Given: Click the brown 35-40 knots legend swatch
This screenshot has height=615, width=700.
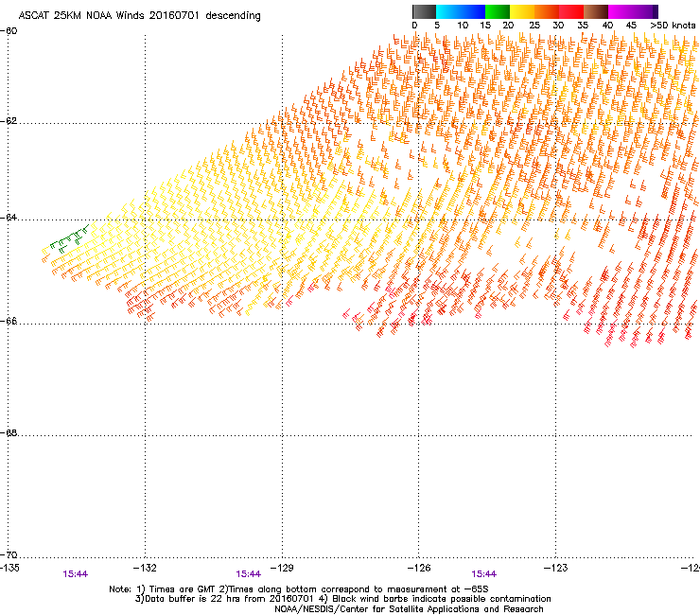Looking at the screenshot, I should (596, 11).
